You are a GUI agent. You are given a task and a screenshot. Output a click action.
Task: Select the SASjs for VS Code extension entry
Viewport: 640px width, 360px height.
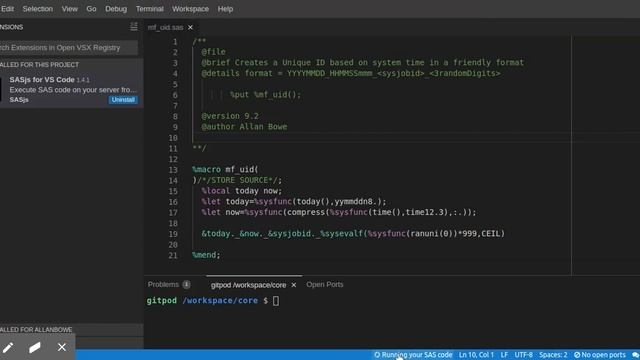point(71,89)
